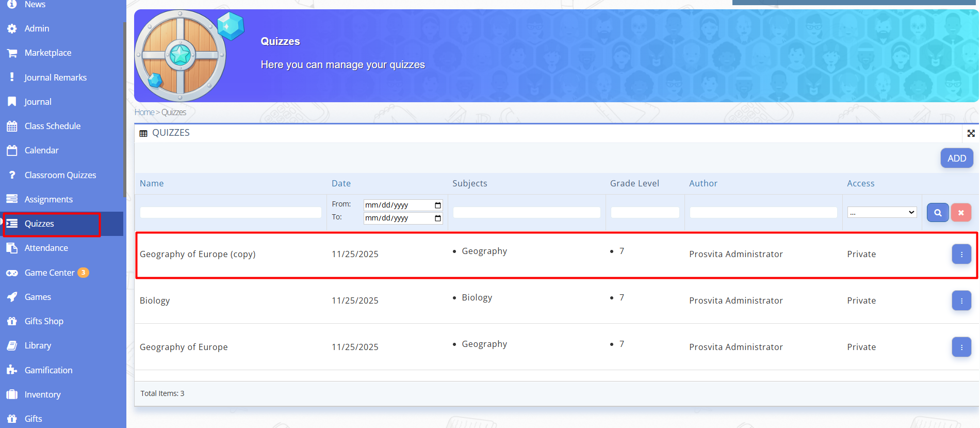Clear filters with the red X button
This screenshot has width=980, height=428.
point(960,213)
